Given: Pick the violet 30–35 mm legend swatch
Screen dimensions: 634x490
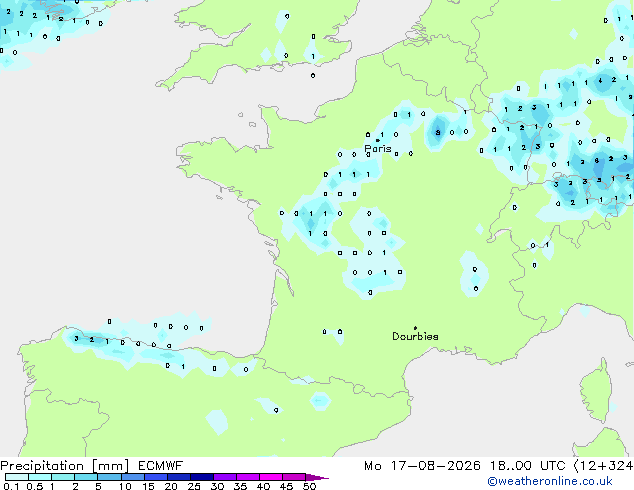Looking at the screenshot, I should pos(225,477).
